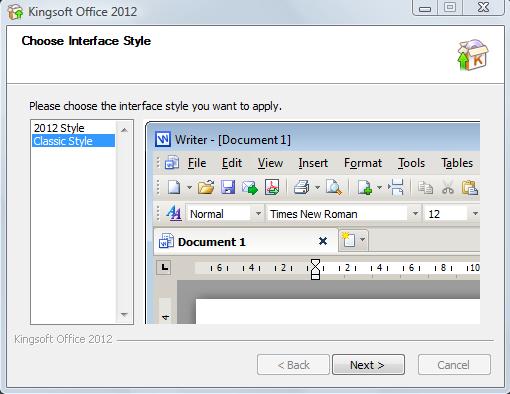Screen dimensions: 510x394
Task: Cancel the installation
Action: point(454,365)
